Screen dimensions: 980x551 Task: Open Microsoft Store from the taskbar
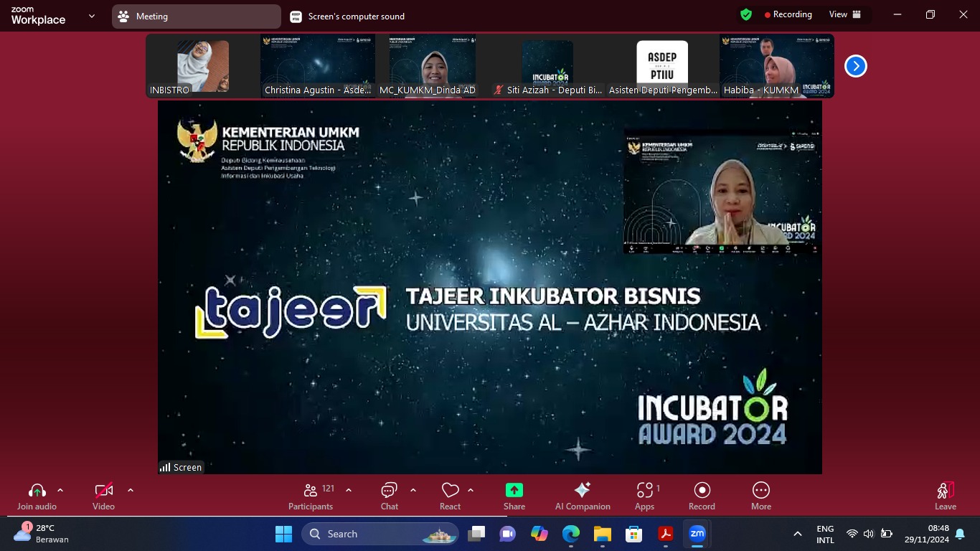point(634,534)
